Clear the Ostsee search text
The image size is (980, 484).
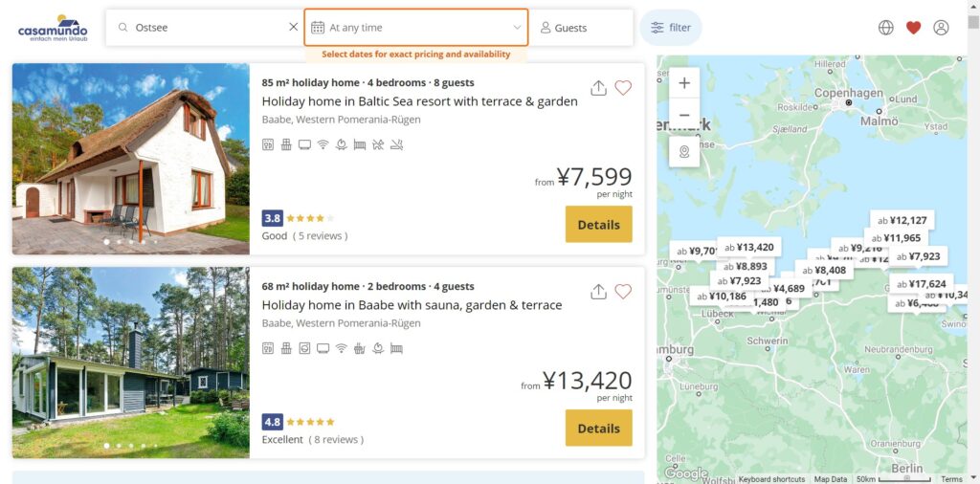tap(293, 28)
